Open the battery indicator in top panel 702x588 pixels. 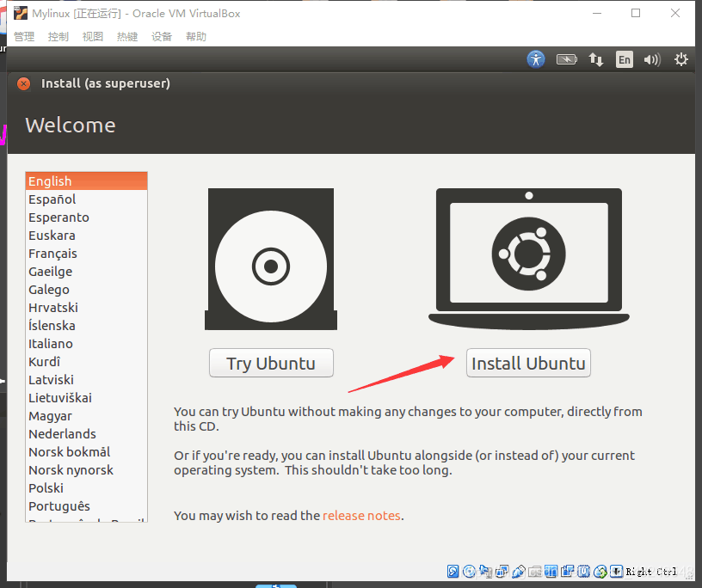point(566,59)
